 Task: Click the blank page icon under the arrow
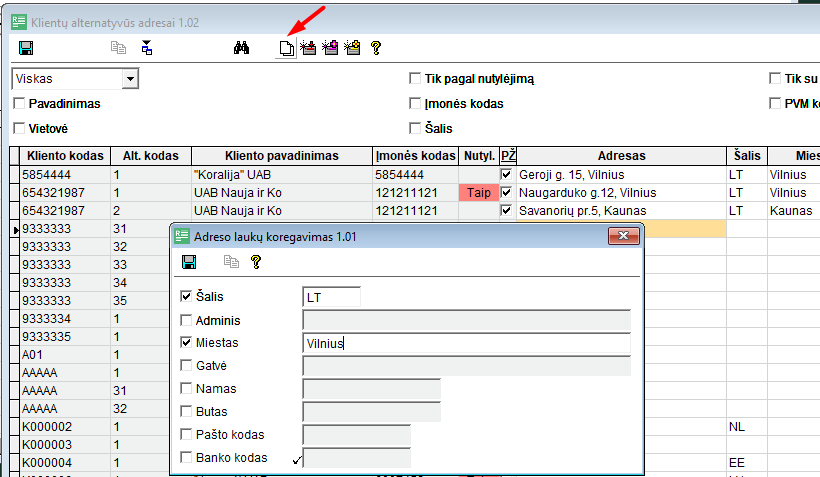(x=286, y=48)
